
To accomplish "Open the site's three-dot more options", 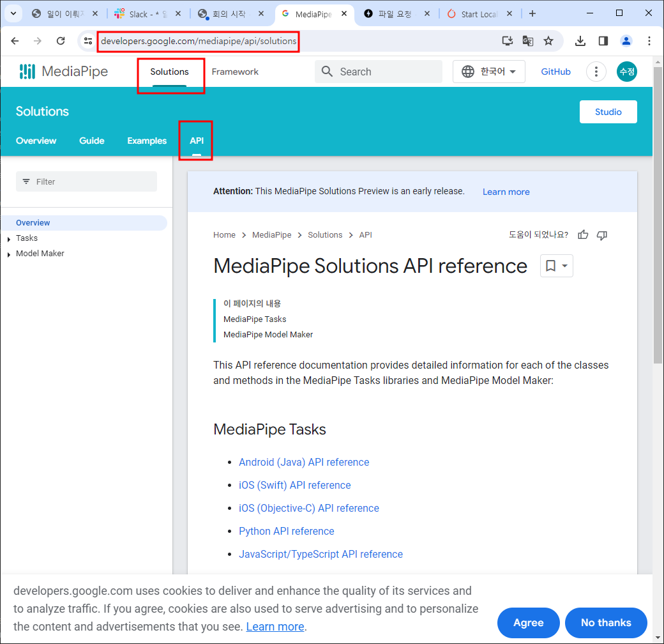I will click(596, 72).
